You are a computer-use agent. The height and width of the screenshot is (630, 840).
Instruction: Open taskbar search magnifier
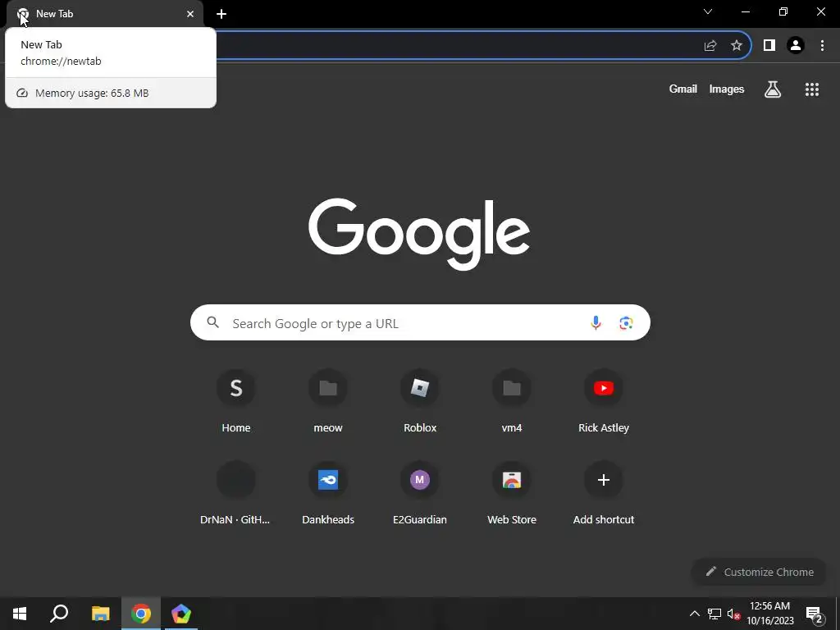tap(59, 614)
